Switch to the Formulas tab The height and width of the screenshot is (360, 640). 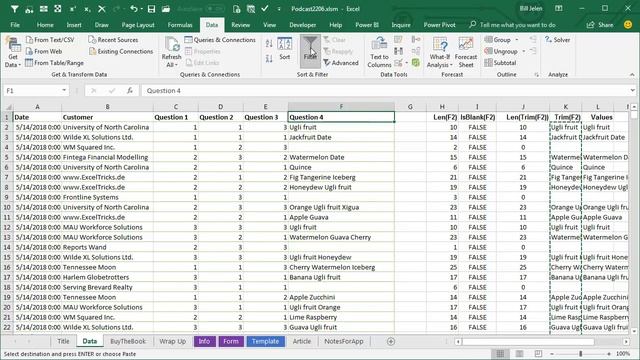pyautogui.click(x=180, y=25)
